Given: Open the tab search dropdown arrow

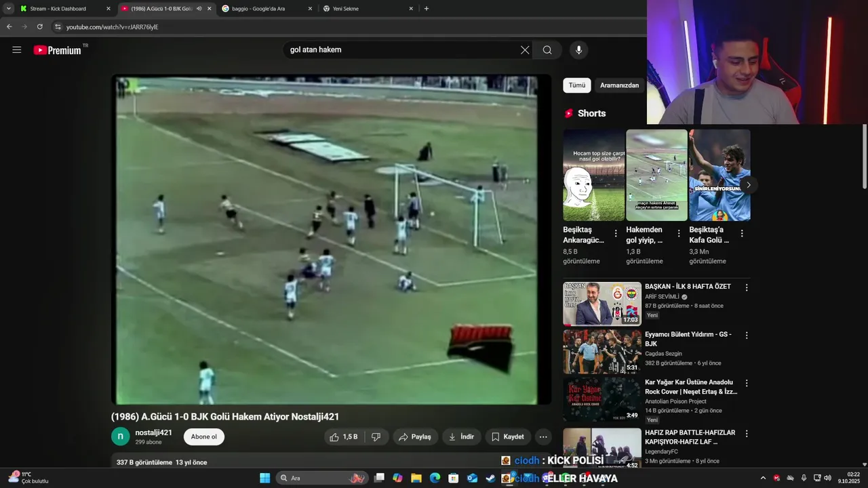Looking at the screenshot, I should click(x=9, y=9).
